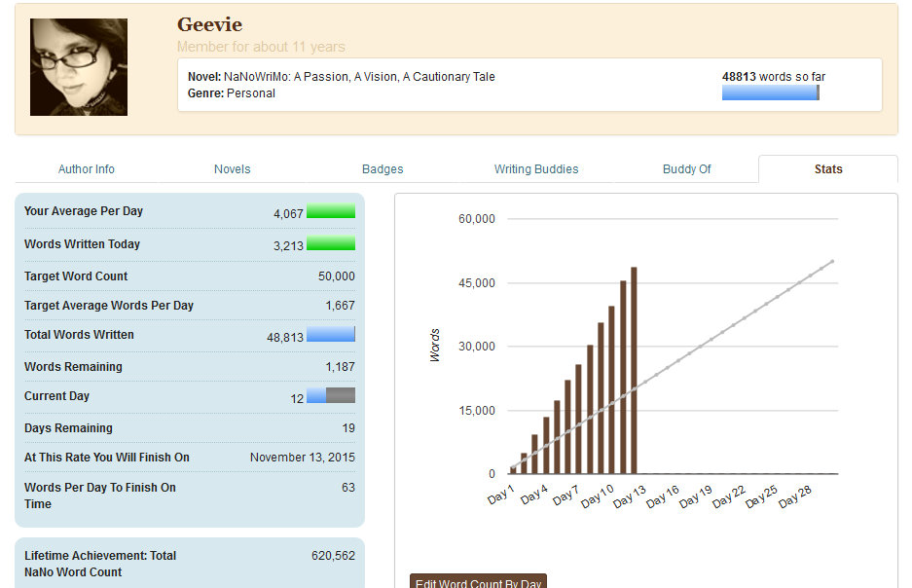Click the words so far progress bar
Screen dimensions: 912x588
pyautogui.click(x=771, y=92)
